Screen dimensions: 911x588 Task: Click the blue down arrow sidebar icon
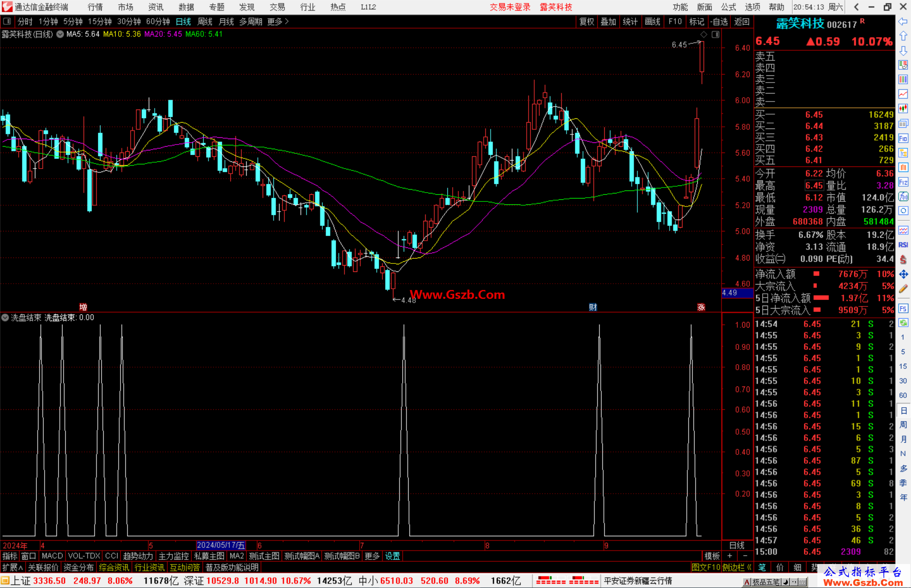coord(903,51)
